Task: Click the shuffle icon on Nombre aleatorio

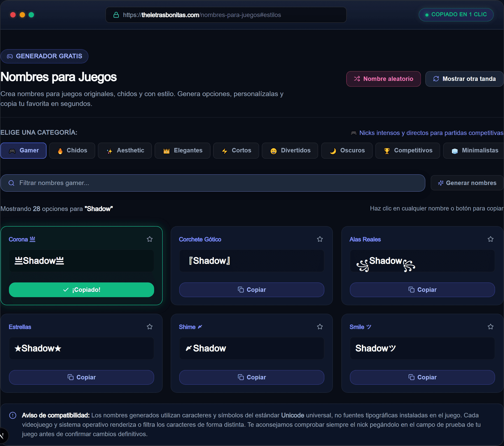Action: 357,79
